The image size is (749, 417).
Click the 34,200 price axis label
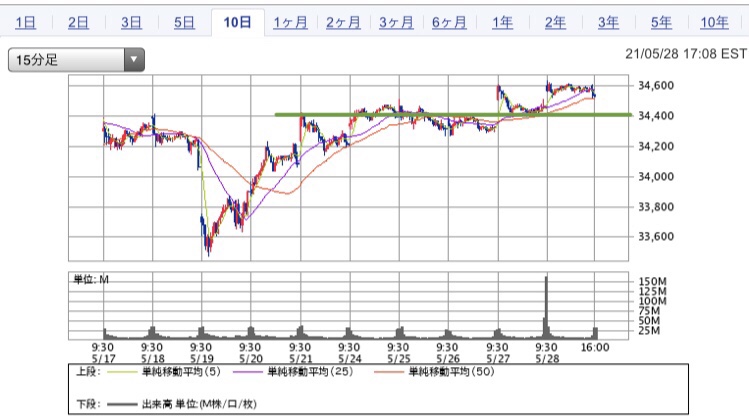click(x=656, y=146)
